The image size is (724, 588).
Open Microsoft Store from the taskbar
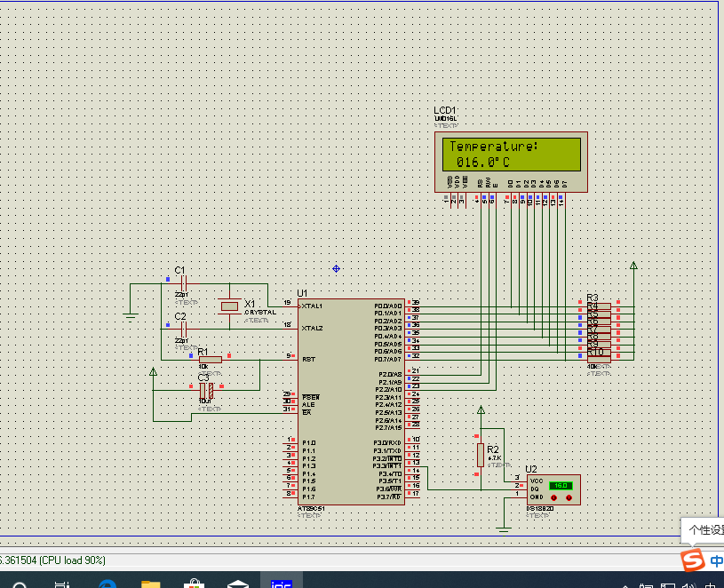(x=194, y=583)
